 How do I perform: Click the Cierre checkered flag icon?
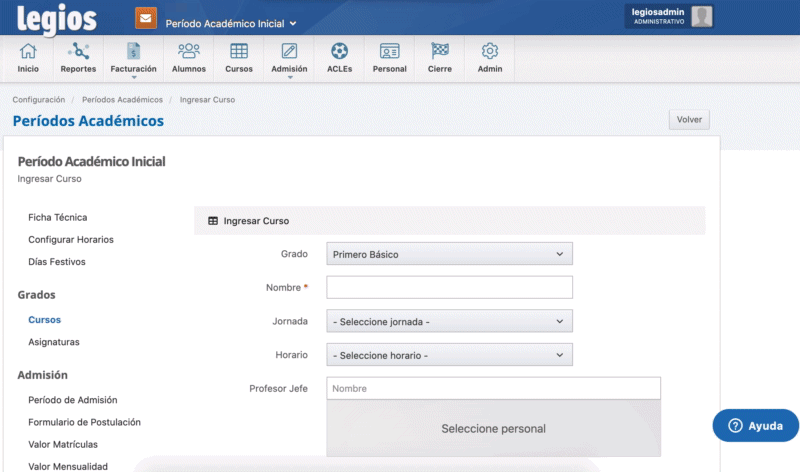click(439, 52)
